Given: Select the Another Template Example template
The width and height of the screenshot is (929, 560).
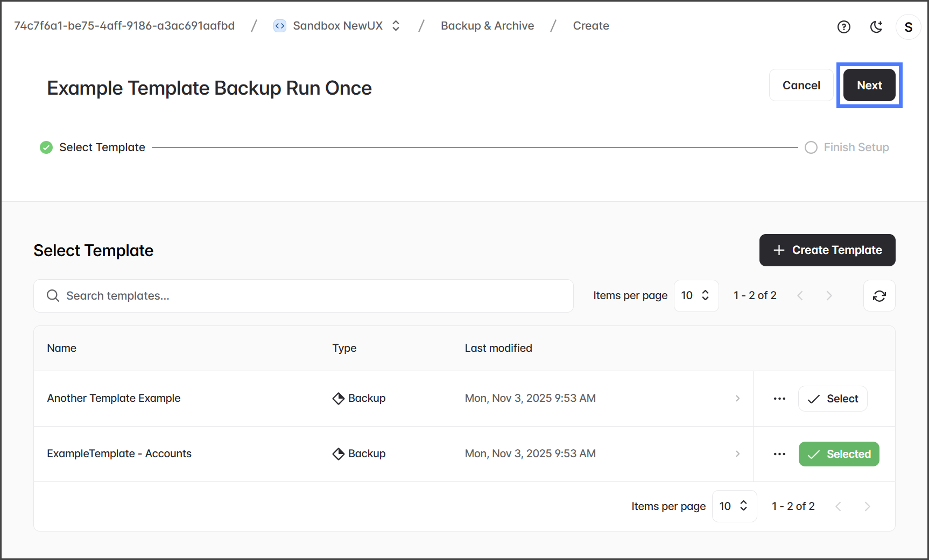Looking at the screenshot, I should [x=832, y=399].
